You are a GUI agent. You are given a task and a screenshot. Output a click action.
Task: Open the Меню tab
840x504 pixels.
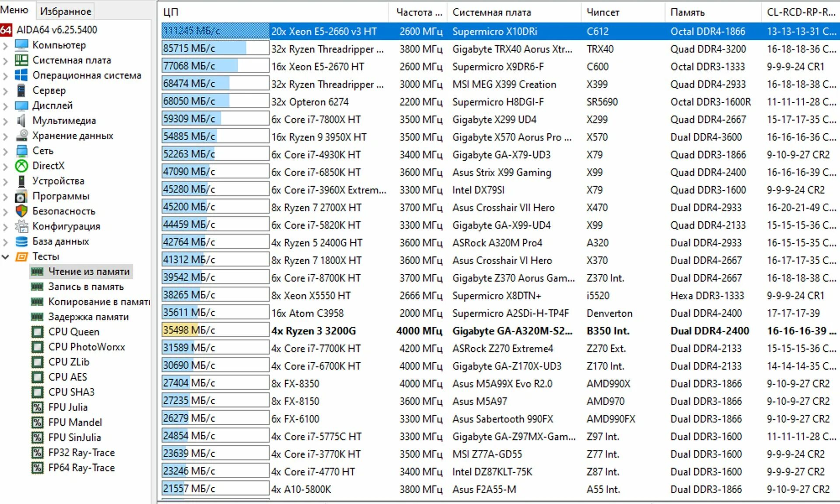pyautogui.click(x=14, y=10)
